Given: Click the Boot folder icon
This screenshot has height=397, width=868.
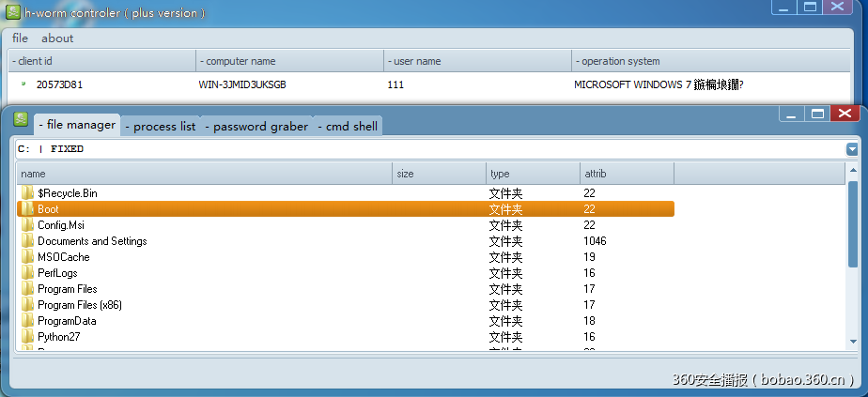Looking at the screenshot, I should (x=27, y=209).
